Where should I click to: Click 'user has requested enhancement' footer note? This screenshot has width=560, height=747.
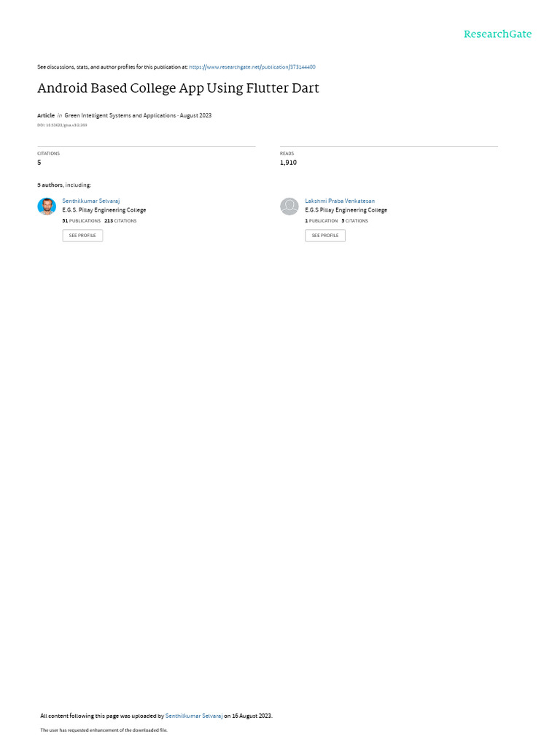coord(104,729)
